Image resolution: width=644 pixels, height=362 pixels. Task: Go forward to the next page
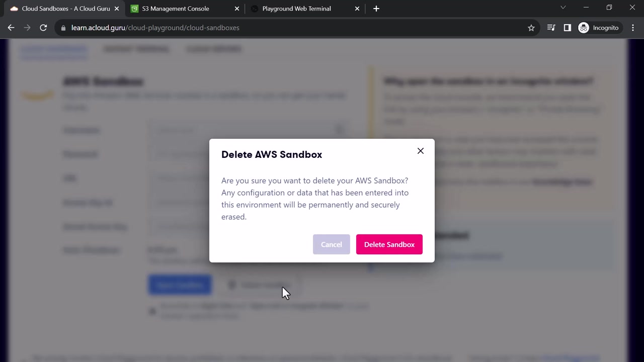(27, 28)
